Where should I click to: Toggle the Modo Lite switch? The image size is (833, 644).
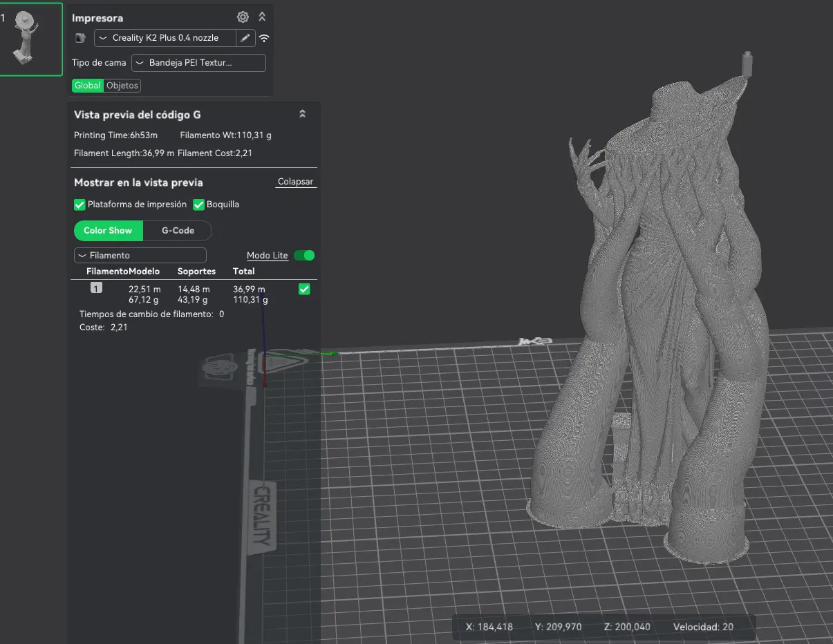304,256
